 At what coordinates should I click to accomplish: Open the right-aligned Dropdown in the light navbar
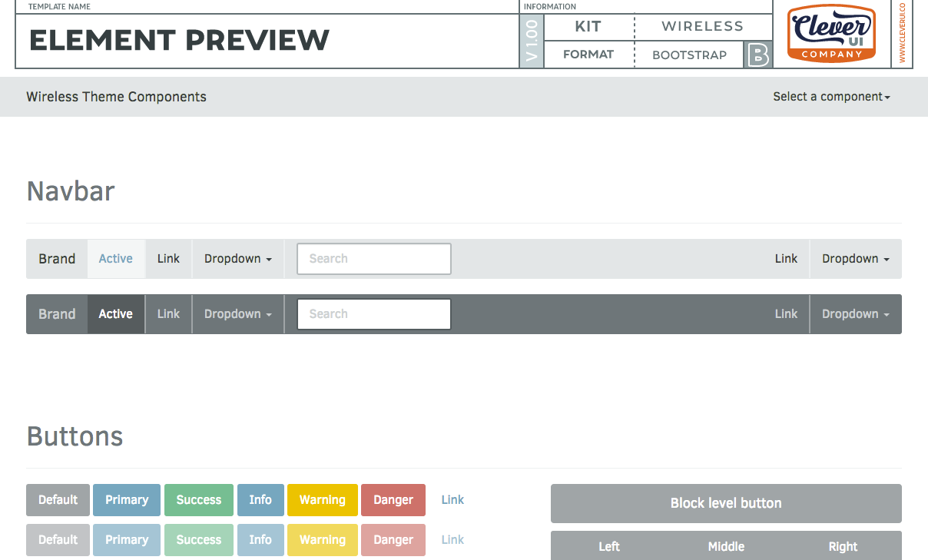pos(855,259)
